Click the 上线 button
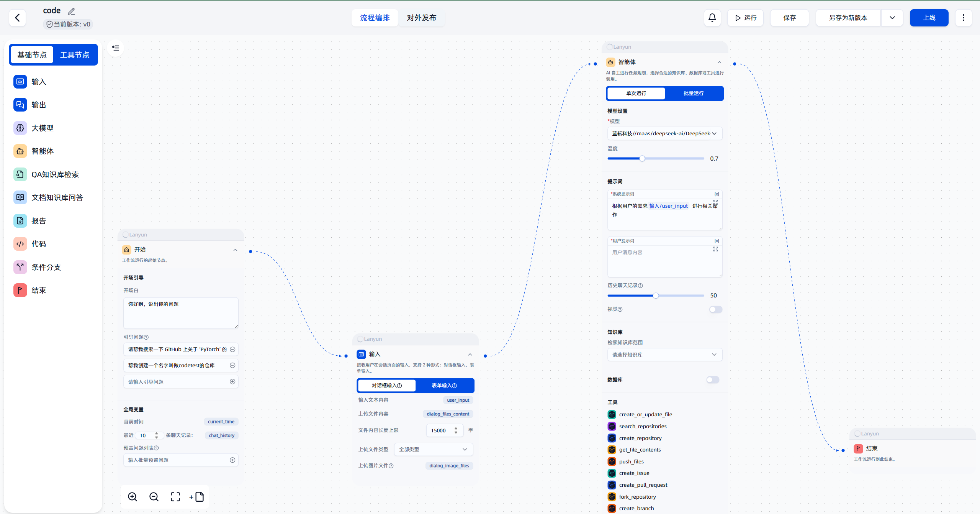Screen dimensions: 980x514 coord(929,18)
